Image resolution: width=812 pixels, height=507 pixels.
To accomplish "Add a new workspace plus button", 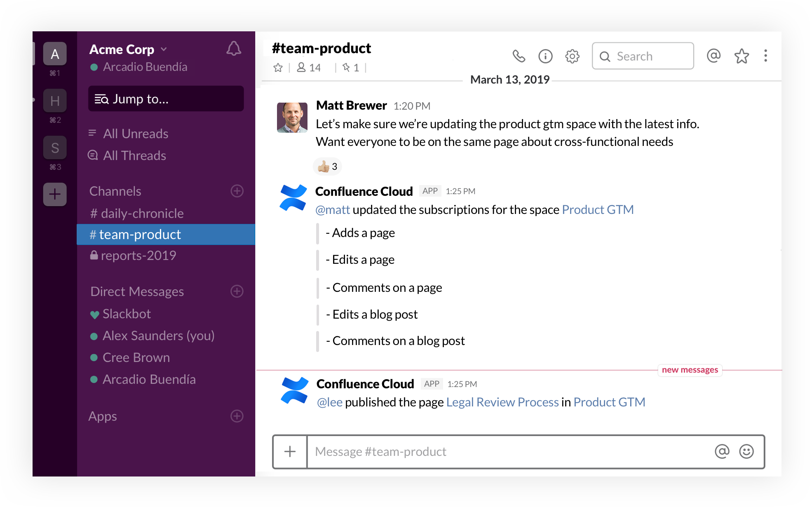I will (x=55, y=194).
